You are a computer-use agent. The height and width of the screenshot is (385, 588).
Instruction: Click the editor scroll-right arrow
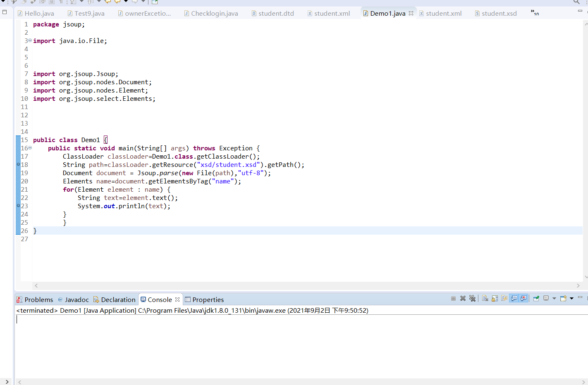pos(578,285)
